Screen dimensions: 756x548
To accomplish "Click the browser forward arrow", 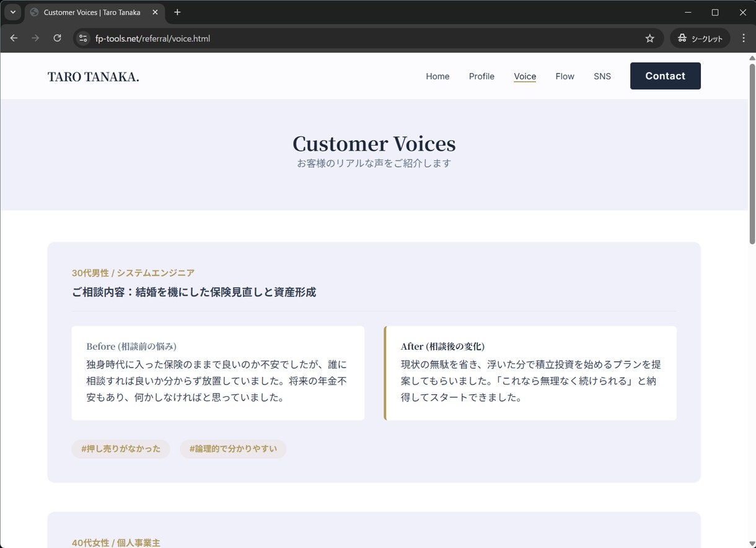I will 35,38.
